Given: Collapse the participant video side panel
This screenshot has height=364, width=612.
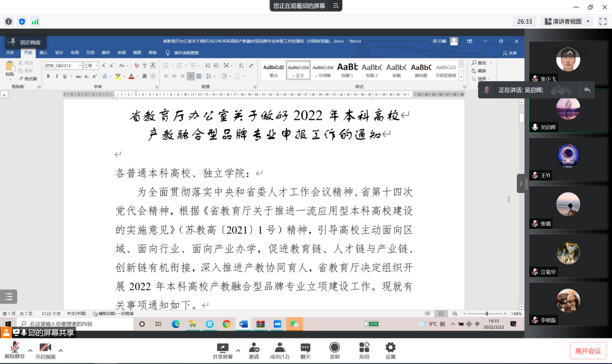Looking at the screenshot, I should pos(521,183).
